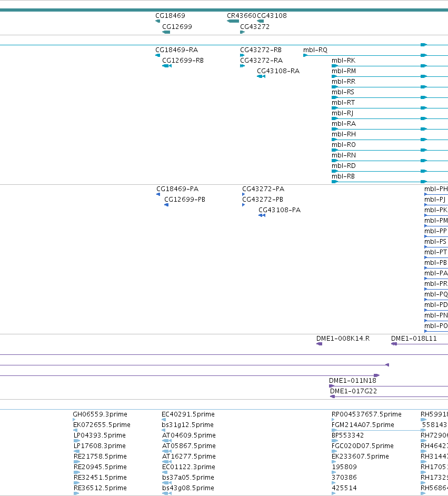Select the CG12699-RB transcript label
The height and width of the screenshot is (496, 448).
[x=183, y=60]
